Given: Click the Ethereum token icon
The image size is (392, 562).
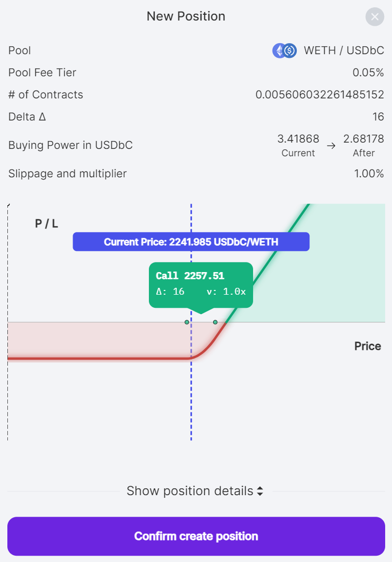Looking at the screenshot, I should click(279, 51).
